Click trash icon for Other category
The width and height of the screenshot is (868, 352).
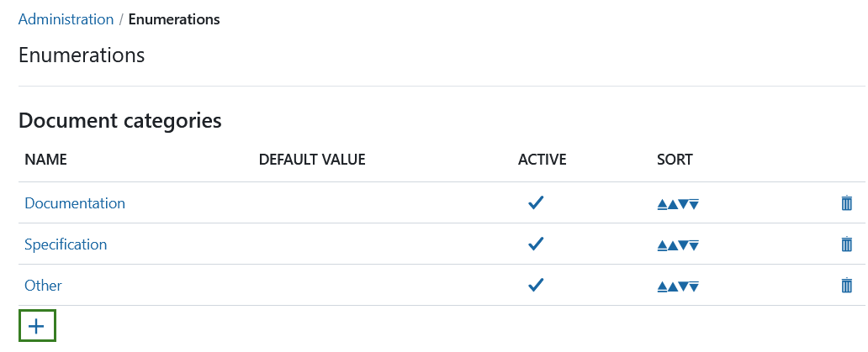[x=846, y=286]
